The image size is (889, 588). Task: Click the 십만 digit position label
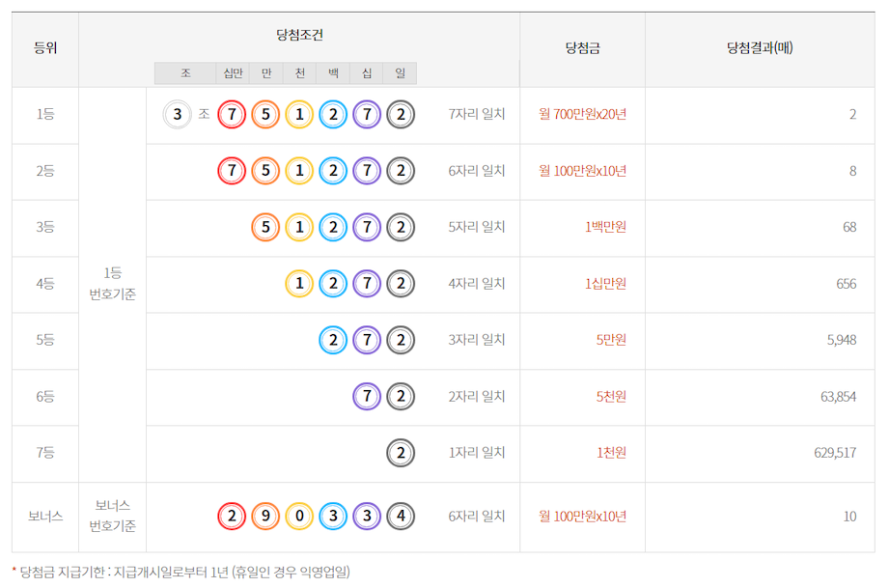233,73
